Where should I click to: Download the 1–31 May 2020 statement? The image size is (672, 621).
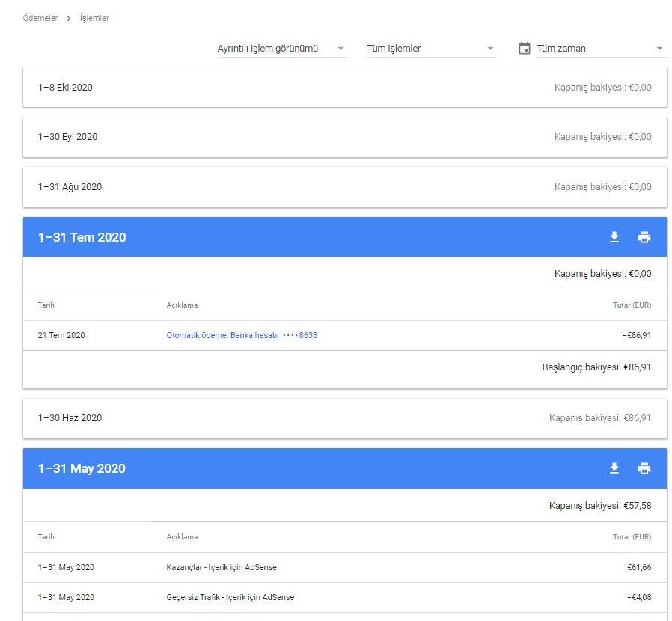[x=614, y=468]
